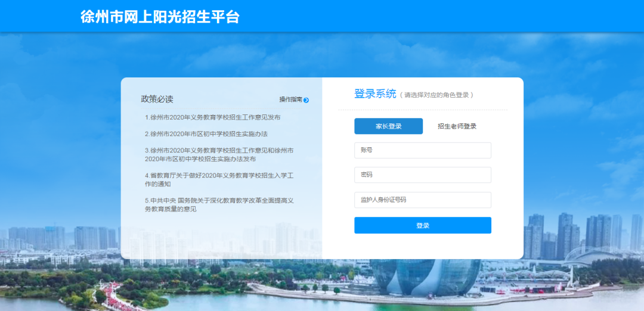This screenshot has height=311, width=644.
Task: Click the 登录系统 heading text
Action: pyautogui.click(x=374, y=94)
